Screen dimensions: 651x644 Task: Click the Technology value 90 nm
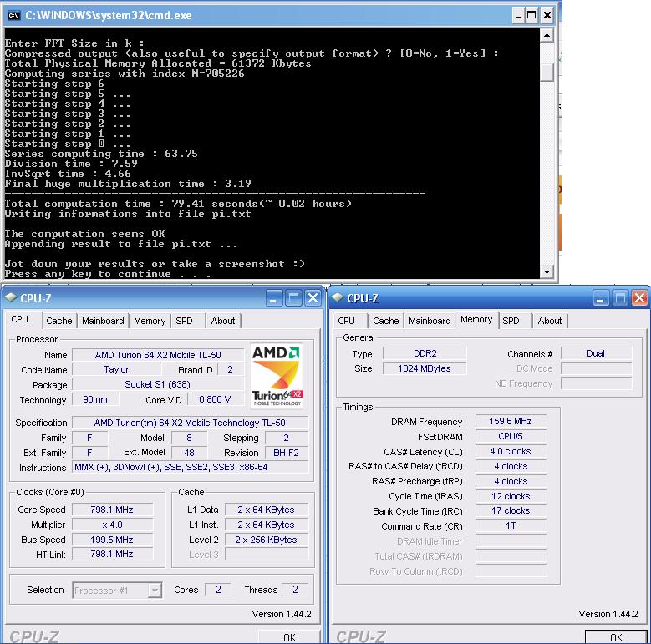[x=95, y=399]
